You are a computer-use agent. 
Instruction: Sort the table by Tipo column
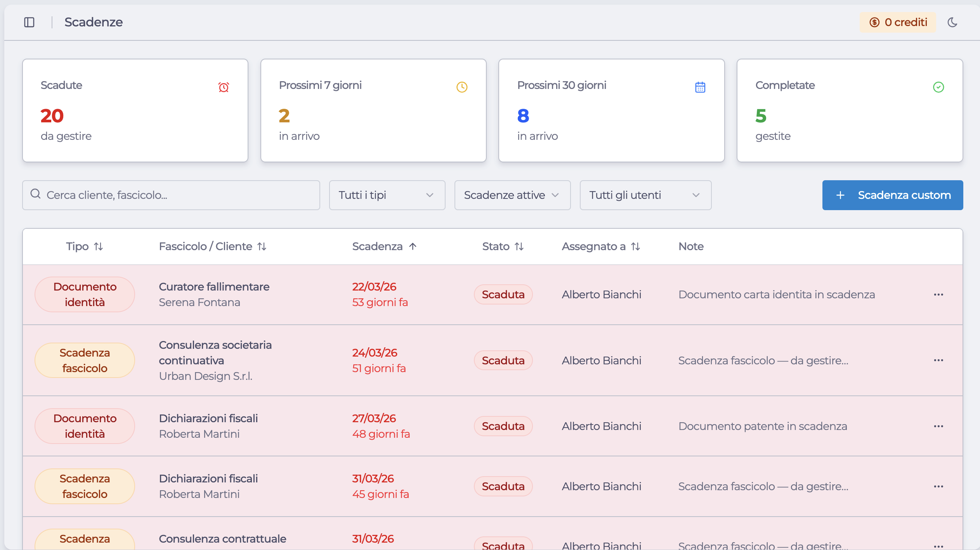[x=84, y=246]
